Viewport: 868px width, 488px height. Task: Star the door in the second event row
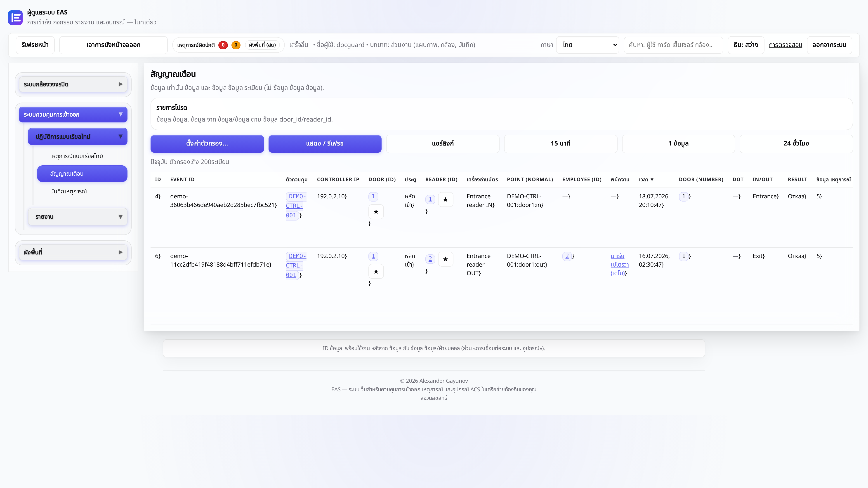pos(376,271)
